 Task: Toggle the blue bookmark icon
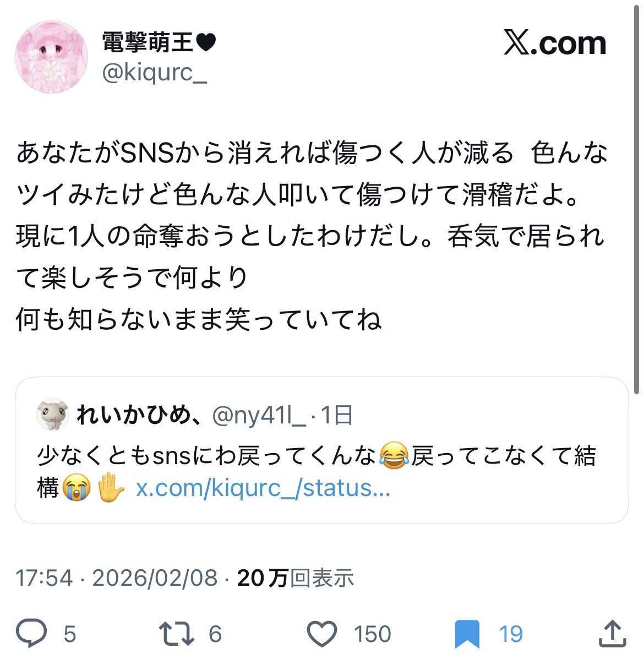tap(467, 634)
